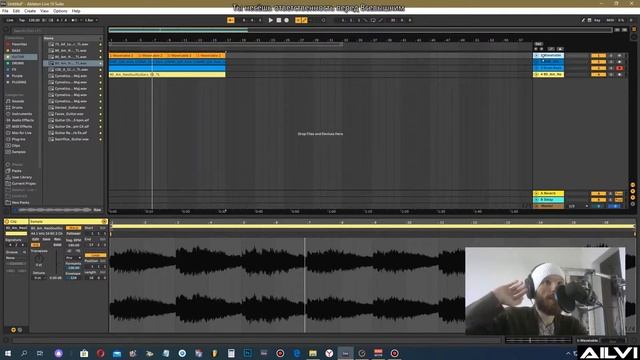Open the Packs place in the browser
This screenshot has width=640, height=360.
(x=16, y=171)
